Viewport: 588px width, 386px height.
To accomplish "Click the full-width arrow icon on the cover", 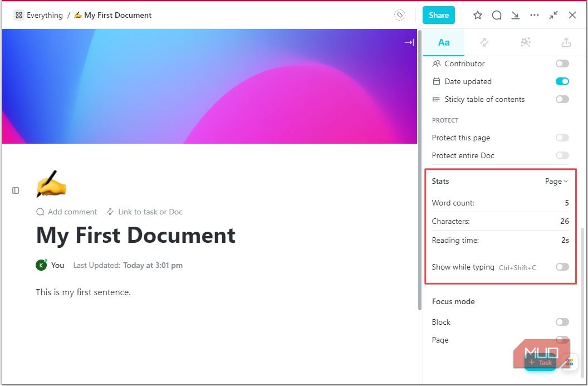I will pyautogui.click(x=409, y=42).
